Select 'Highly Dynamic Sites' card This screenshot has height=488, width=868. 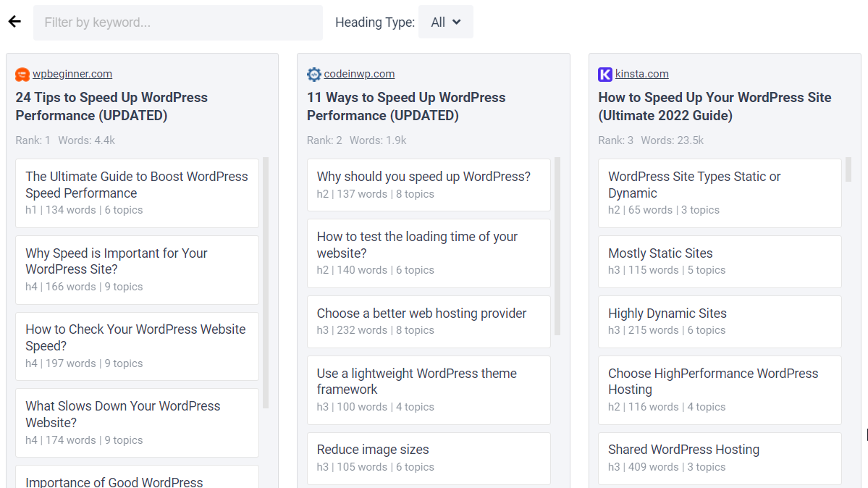click(720, 321)
